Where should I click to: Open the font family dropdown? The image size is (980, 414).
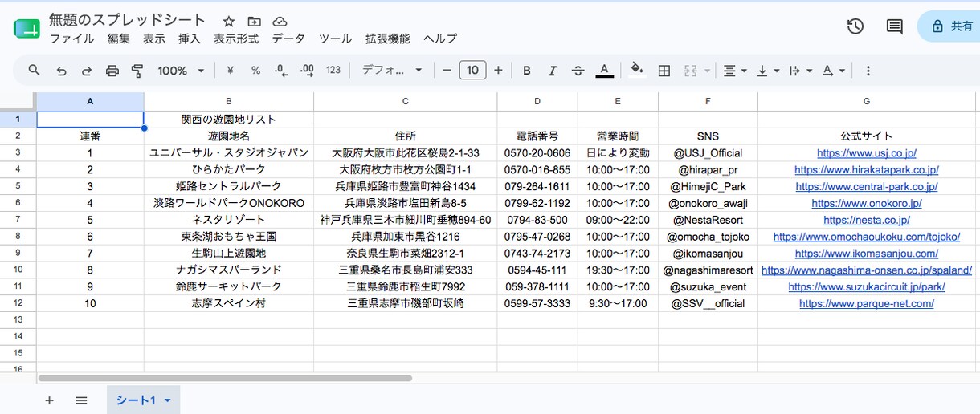[x=392, y=71]
